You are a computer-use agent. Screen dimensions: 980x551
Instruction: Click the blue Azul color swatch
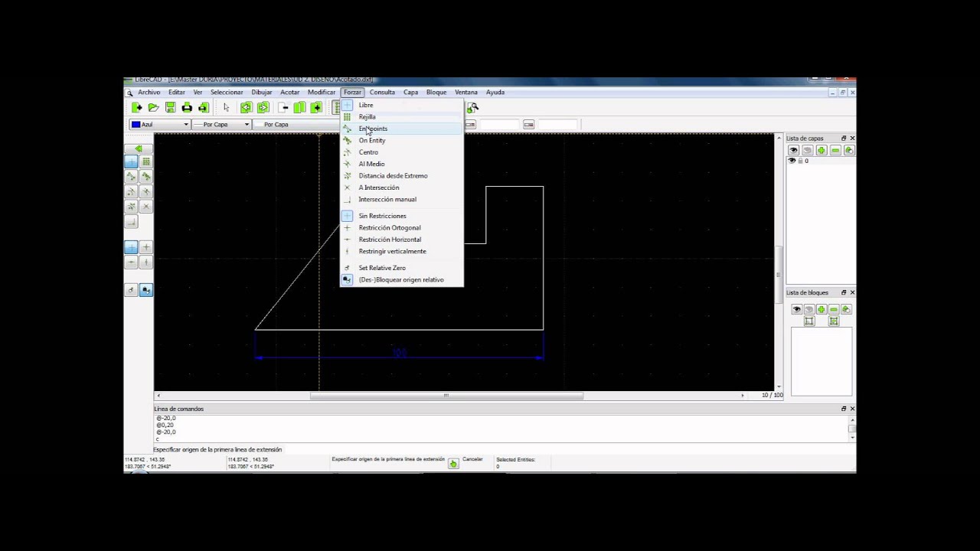[136, 125]
